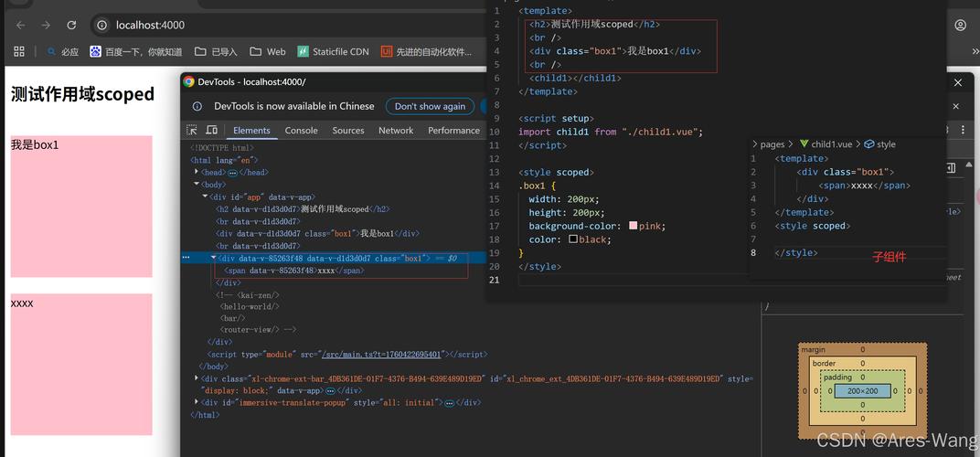Viewport: 980px width, 457px height.
Task: Click the ellipsis in immersive-translate-popup div
Action: (449, 403)
